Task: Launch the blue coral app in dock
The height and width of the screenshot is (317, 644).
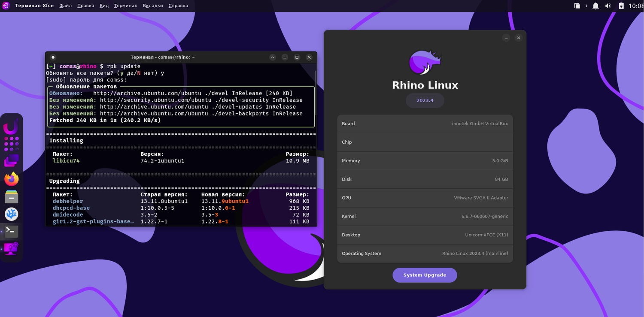Action: tap(11, 214)
